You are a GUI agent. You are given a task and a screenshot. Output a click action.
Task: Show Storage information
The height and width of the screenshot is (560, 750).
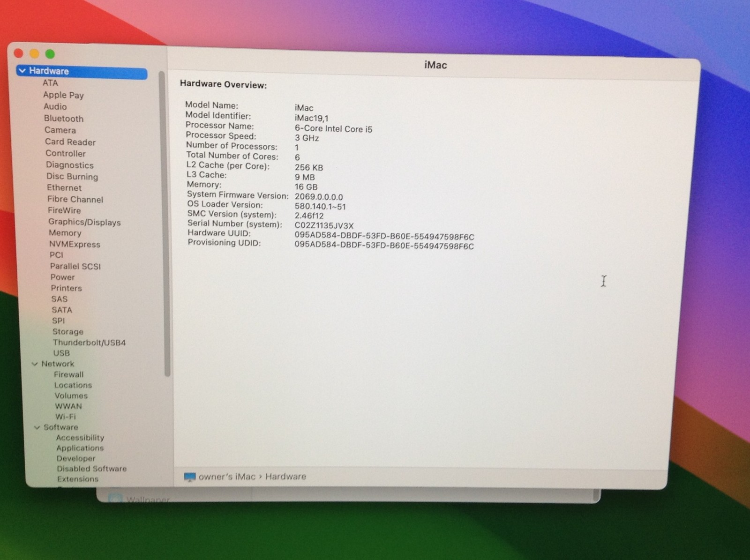tap(68, 331)
